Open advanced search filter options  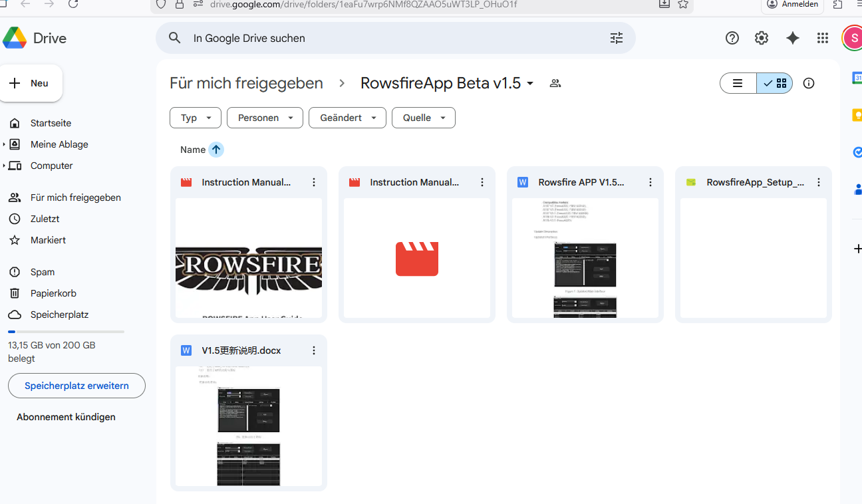(x=617, y=39)
